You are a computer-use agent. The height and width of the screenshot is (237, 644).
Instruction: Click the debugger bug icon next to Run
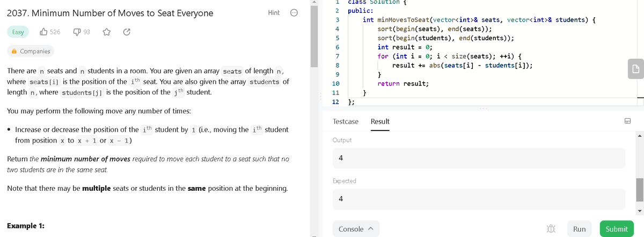coord(551,229)
